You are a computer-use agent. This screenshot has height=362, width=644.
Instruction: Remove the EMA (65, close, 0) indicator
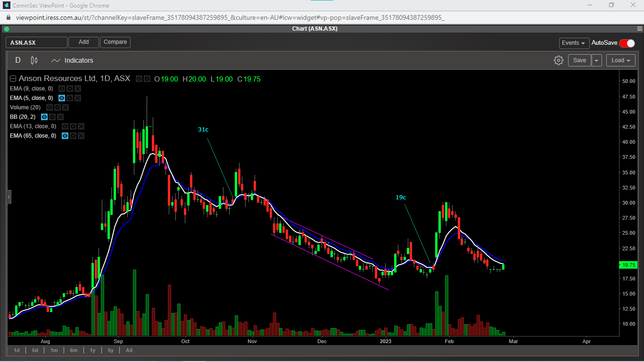(81, 136)
